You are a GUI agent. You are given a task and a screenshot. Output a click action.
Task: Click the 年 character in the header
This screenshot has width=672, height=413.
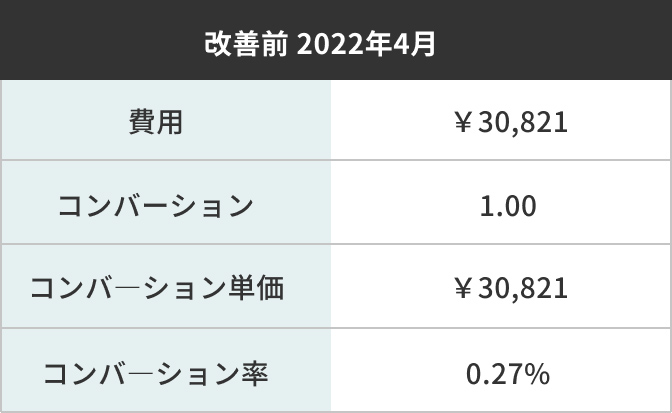[378, 44]
